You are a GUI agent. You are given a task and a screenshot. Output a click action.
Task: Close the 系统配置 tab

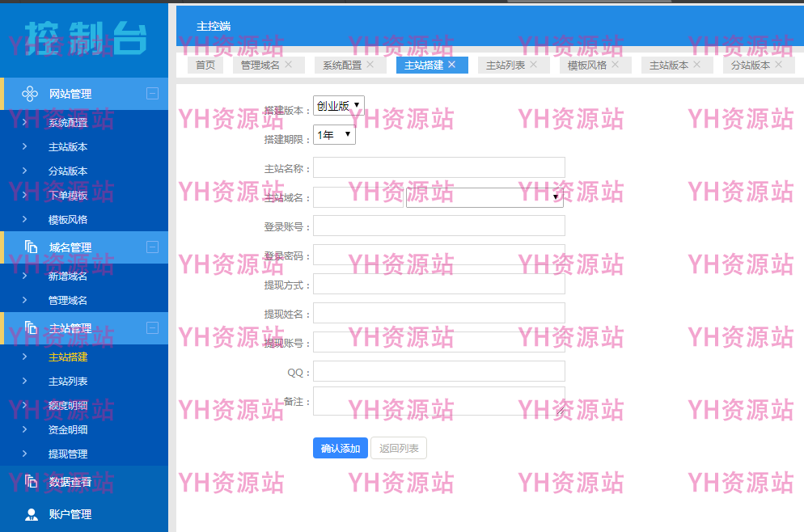click(x=370, y=65)
